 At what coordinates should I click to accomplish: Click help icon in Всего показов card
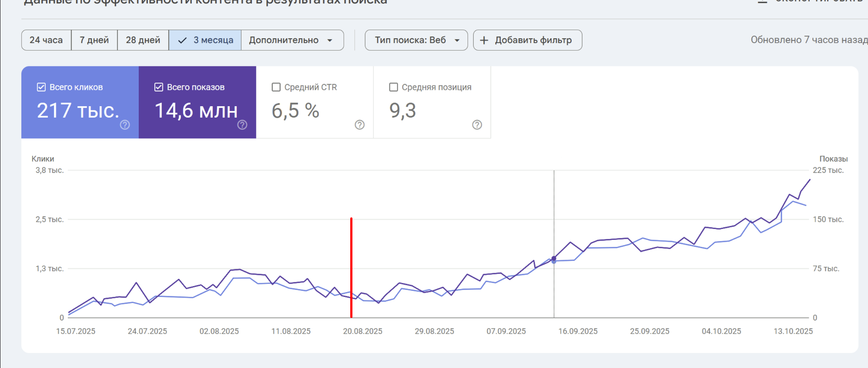tap(242, 125)
